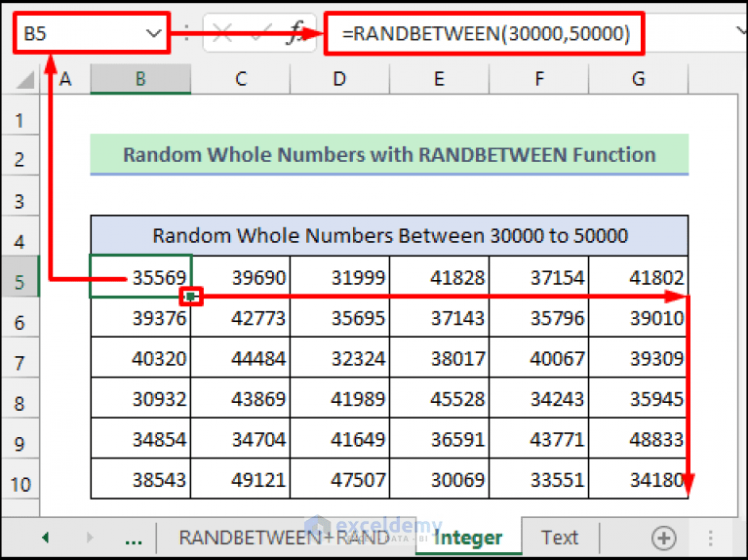
Task: Select cell containing 43869
Action: (x=241, y=398)
